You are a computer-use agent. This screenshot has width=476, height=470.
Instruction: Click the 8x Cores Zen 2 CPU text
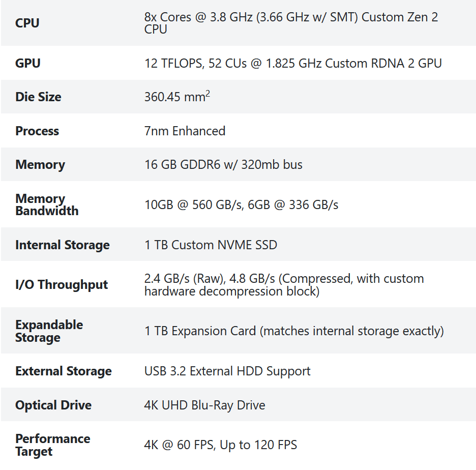[x=291, y=23]
